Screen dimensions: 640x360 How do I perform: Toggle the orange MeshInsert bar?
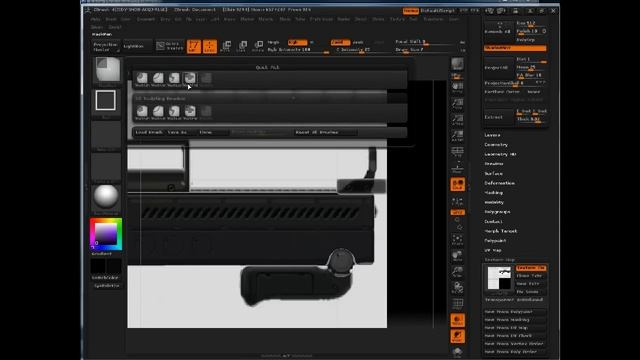515,48
